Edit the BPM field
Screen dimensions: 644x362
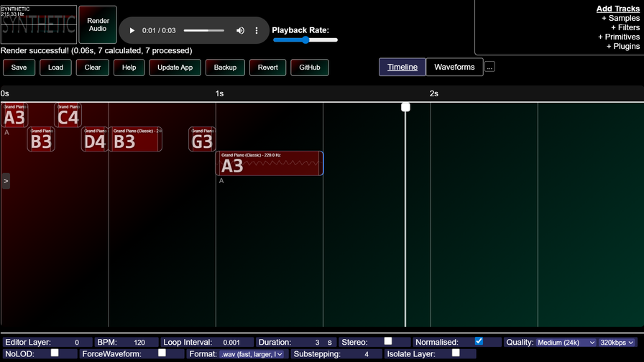click(139, 343)
